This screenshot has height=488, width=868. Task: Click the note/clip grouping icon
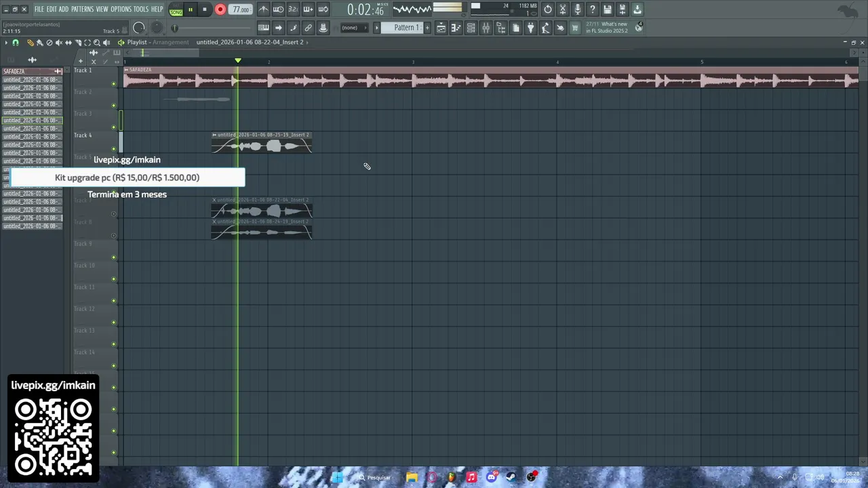293,28
